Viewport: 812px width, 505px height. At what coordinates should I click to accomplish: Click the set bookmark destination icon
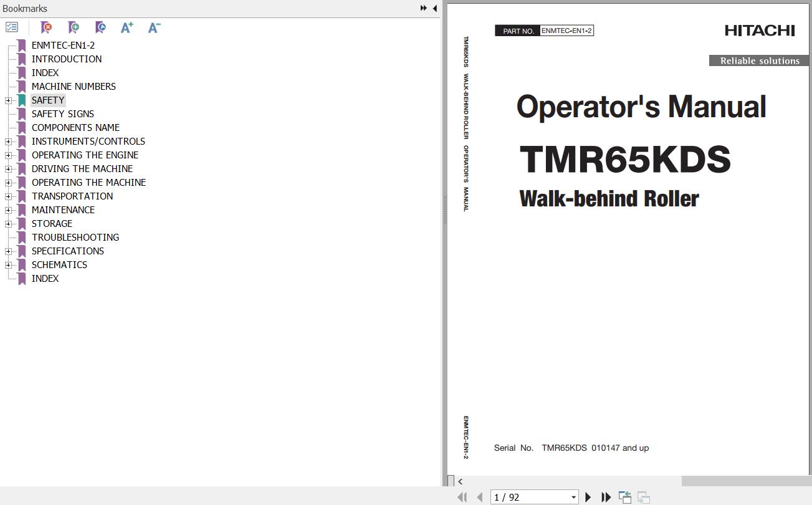point(100,27)
